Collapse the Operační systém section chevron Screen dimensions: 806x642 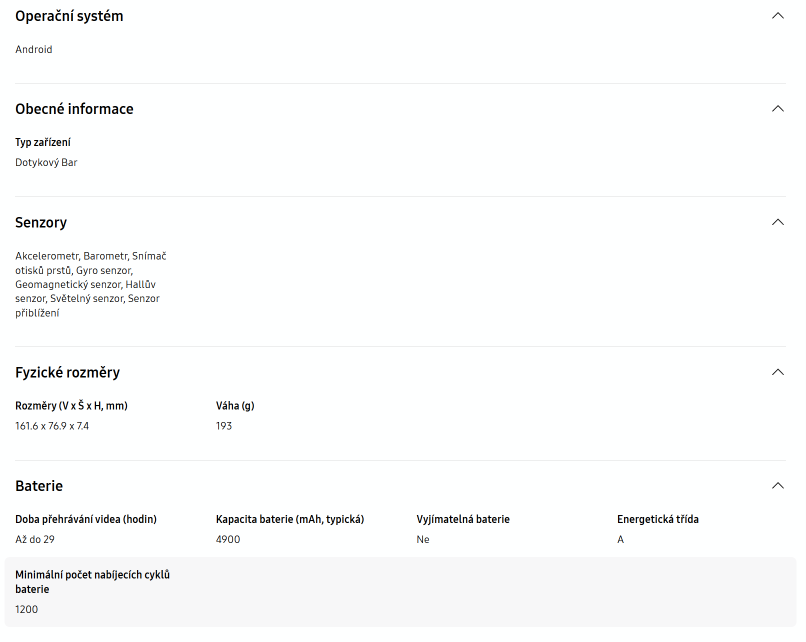778,16
